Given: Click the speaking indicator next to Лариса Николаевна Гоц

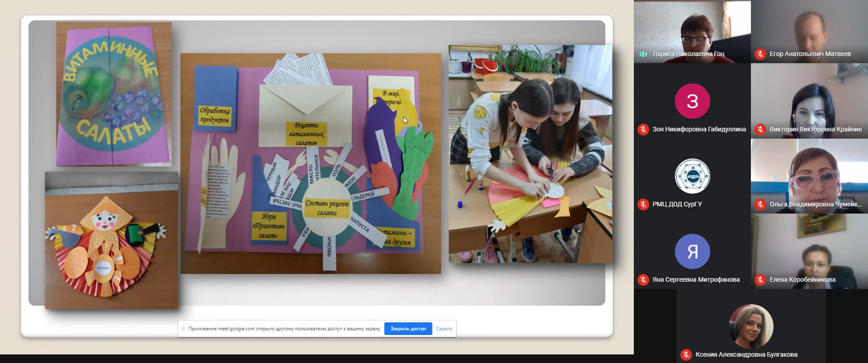Looking at the screenshot, I should [x=643, y=54].
